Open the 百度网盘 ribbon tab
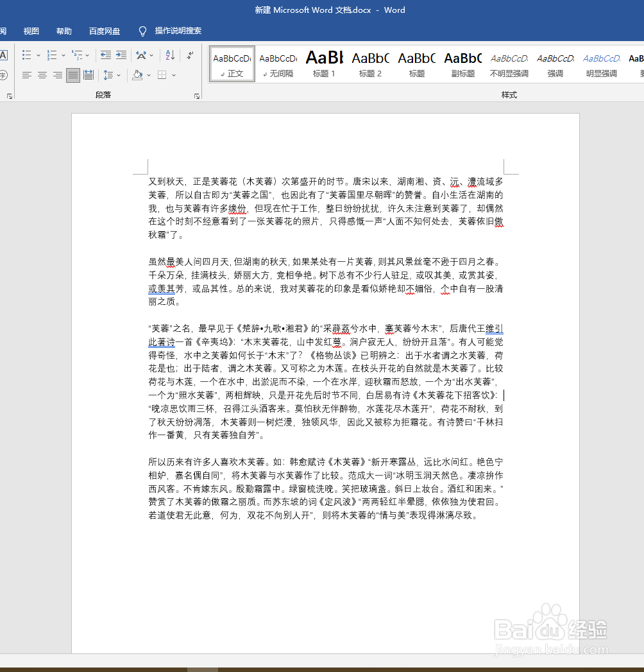 (105, 30)
